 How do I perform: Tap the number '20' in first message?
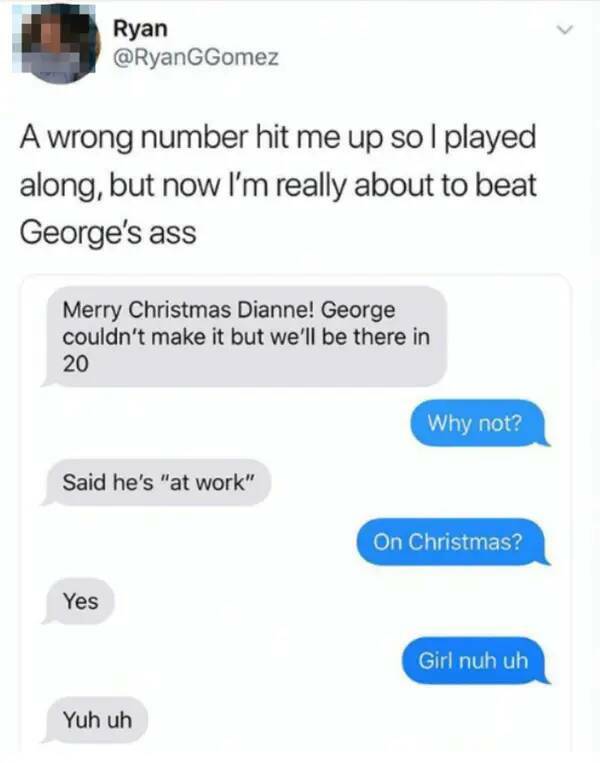[75, 363]
